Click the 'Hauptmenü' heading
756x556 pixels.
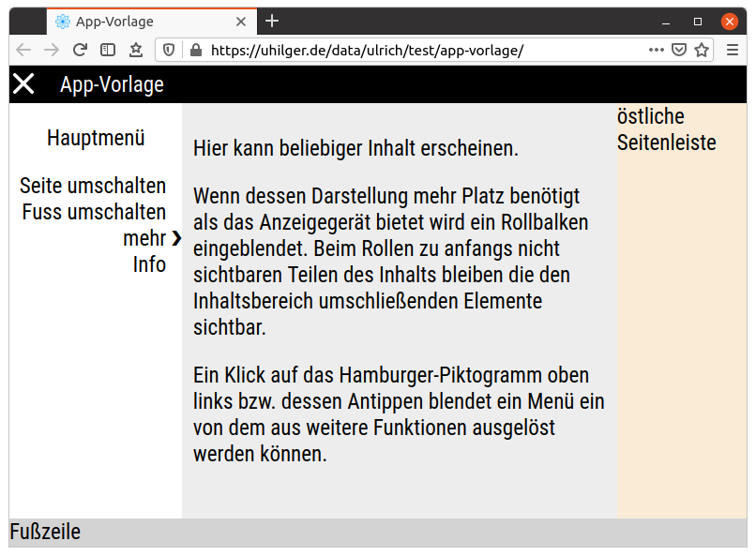[96, 138]
